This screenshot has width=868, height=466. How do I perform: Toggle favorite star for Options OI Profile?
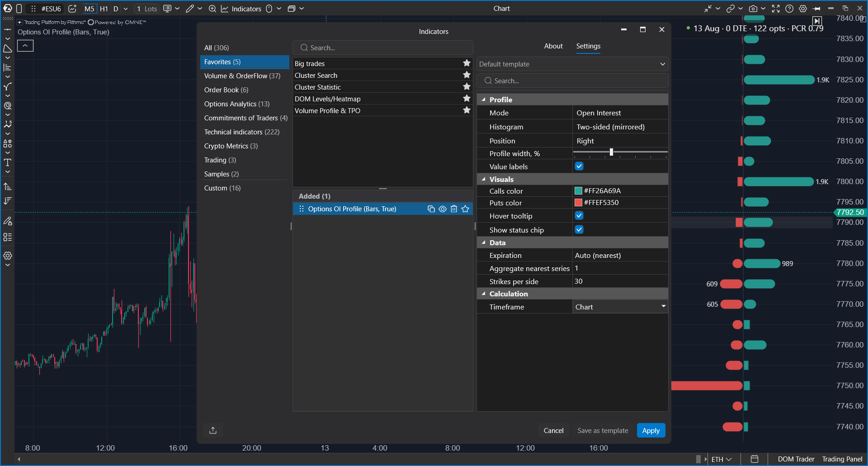pyautogui.click(x=465, y=209)
